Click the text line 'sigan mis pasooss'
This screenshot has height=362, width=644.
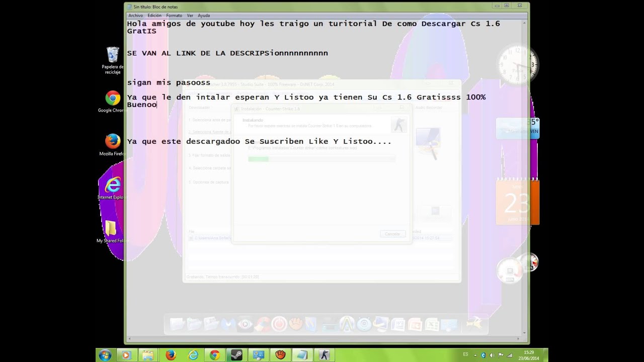[169, 82]
